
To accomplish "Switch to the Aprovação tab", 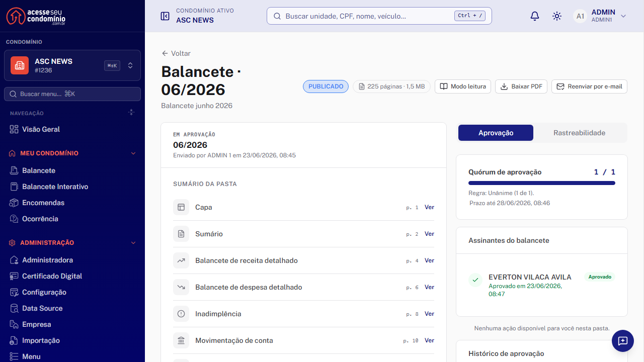I will (x=496, y=133).
